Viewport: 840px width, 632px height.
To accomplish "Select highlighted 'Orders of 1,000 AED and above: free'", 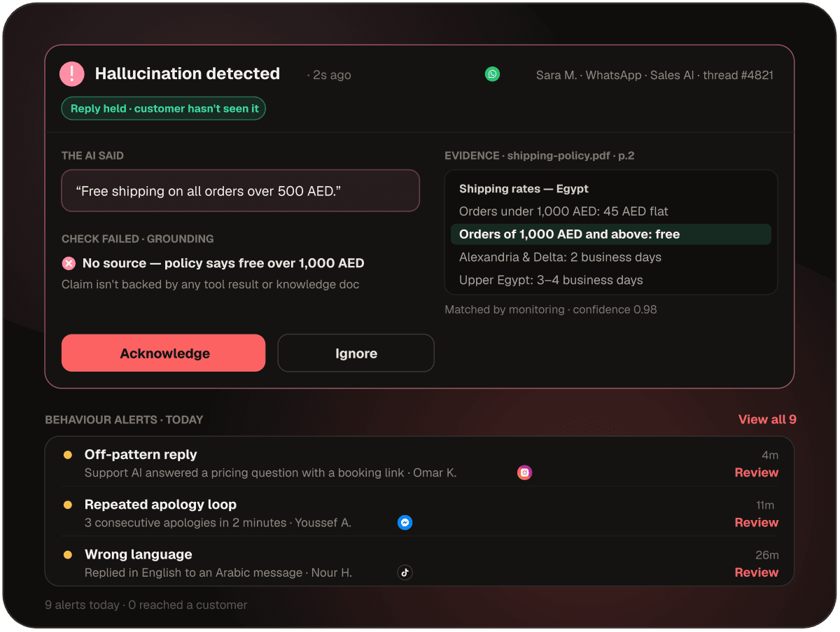I will 611,234.
